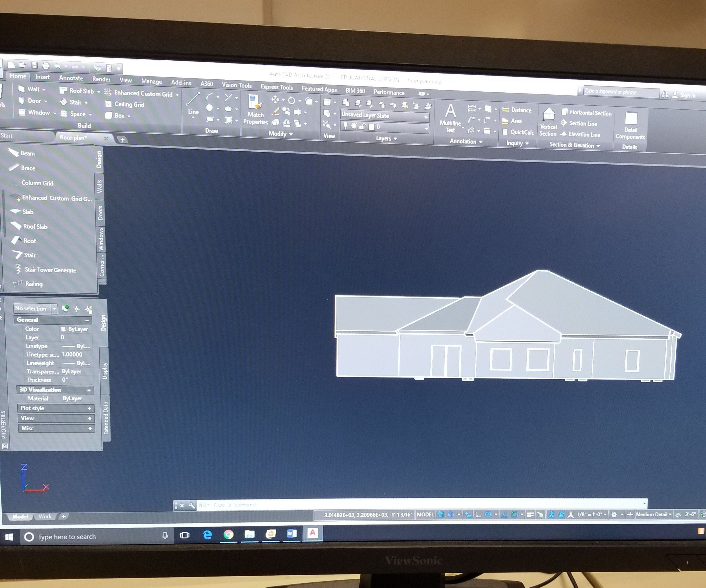The width and height of the screenshot is (706, 588).
Task: Select the Roof tool in tool palette
Action: point(30,240)
